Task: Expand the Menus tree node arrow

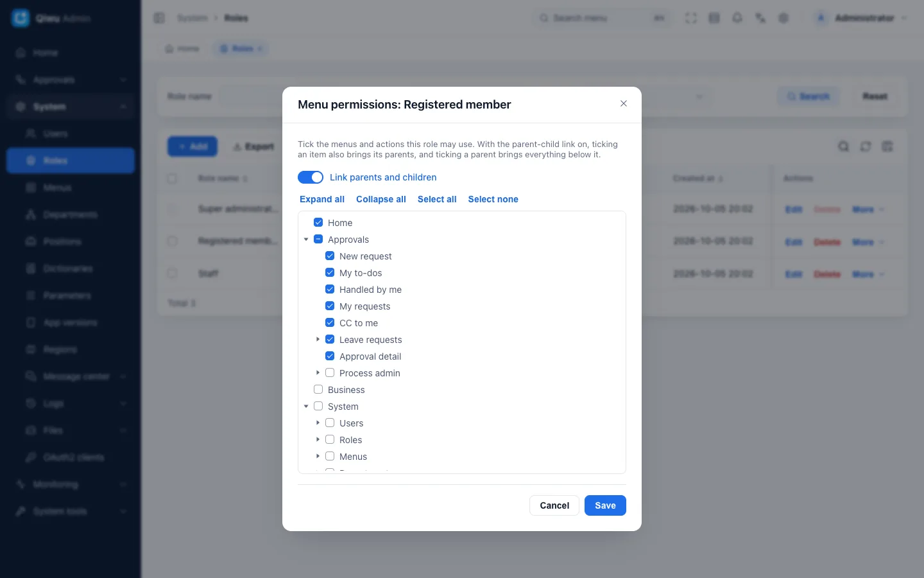Action: tap(318, 456)
